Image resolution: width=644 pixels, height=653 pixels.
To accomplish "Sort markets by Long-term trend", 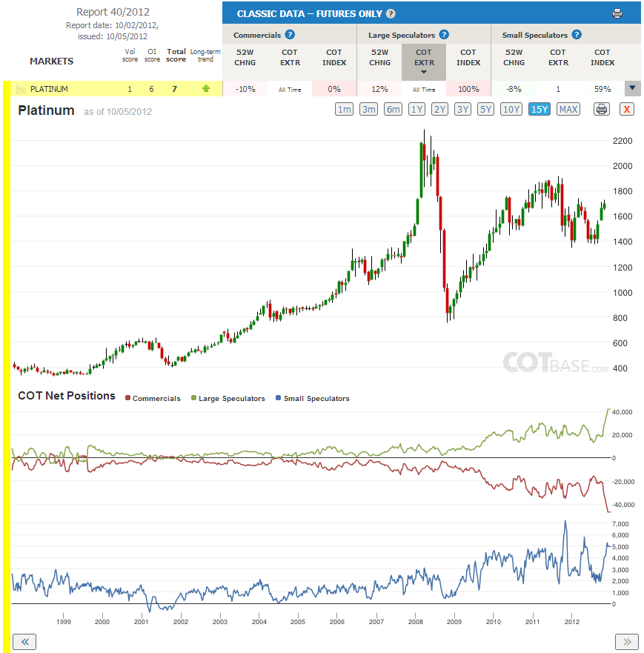I will coord(205,56).
